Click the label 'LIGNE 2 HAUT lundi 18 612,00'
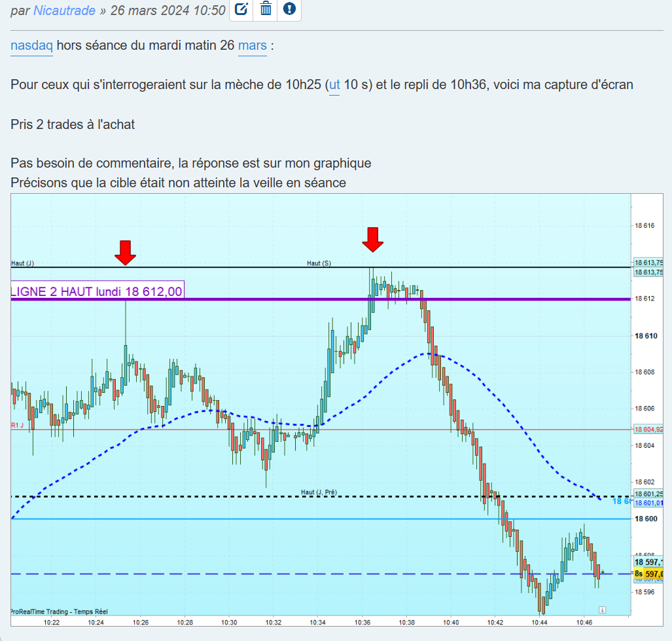The width and height of the screenshot is (672, 641). pyautogui.click(x=97, y=291)
